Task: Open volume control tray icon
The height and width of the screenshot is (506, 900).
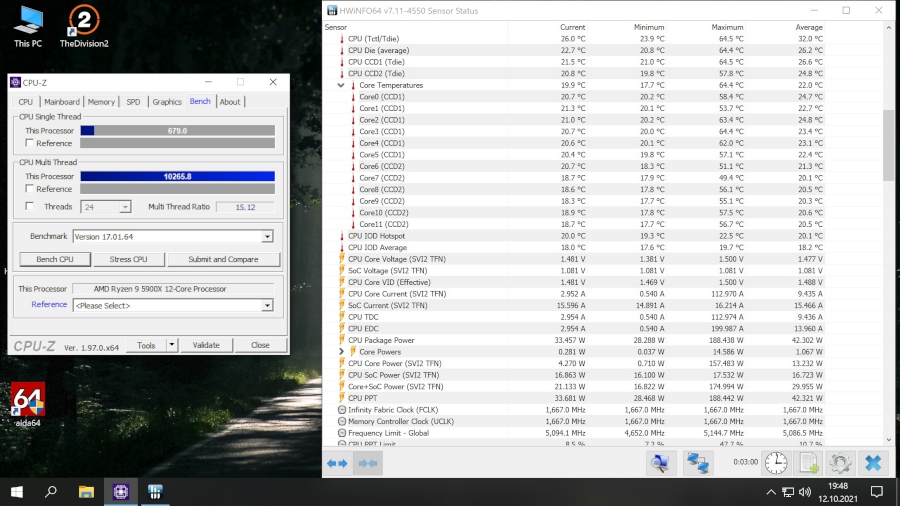Action: (x=805, y=492)
